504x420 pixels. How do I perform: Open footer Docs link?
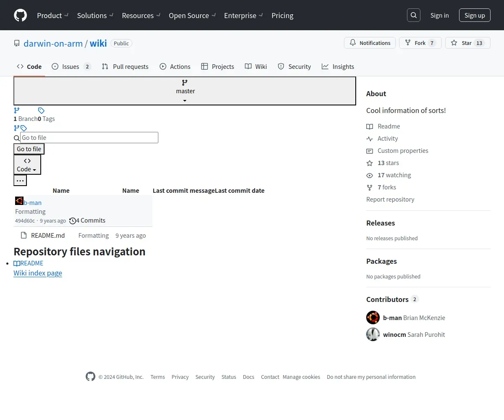point(249,377)
